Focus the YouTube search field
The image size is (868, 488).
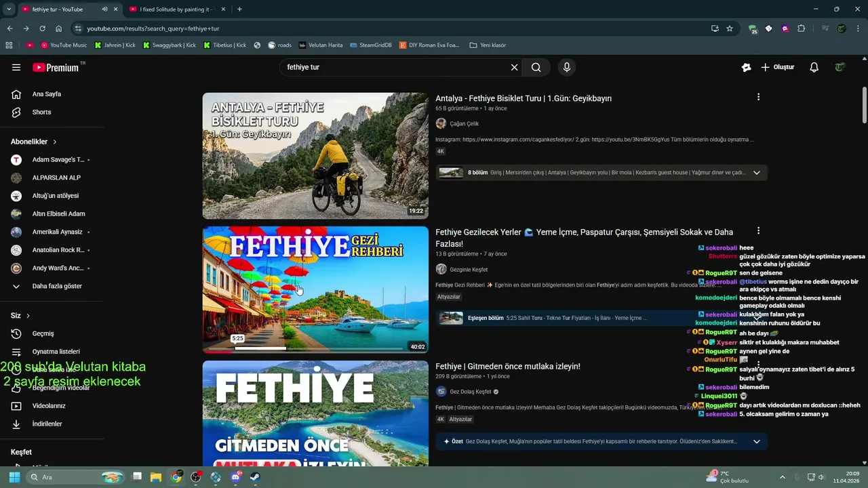[x=397, y=67]
